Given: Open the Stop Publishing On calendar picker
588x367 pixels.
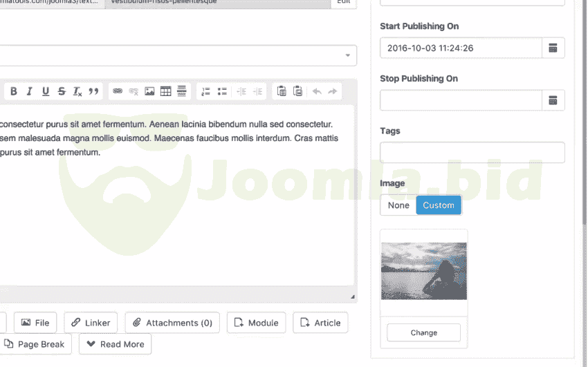Looking at the screenshot, I should click(x=553, y=100).
